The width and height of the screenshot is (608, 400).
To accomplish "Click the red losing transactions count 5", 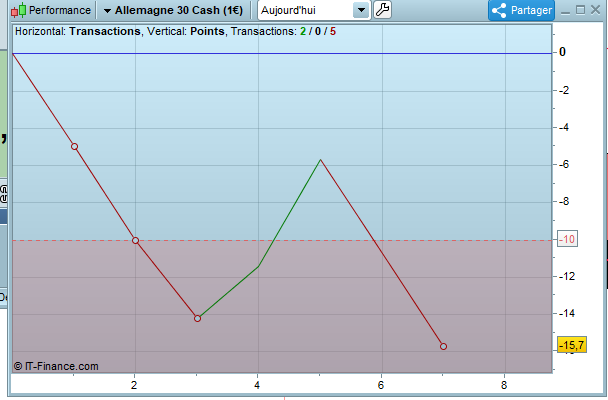I will click(x=333, y=31).
